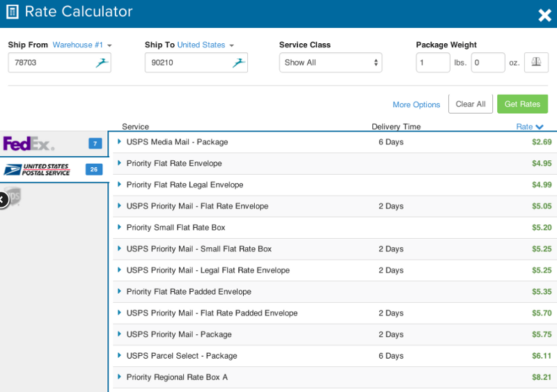Click the $6.11 rate value

coord(542,356)
